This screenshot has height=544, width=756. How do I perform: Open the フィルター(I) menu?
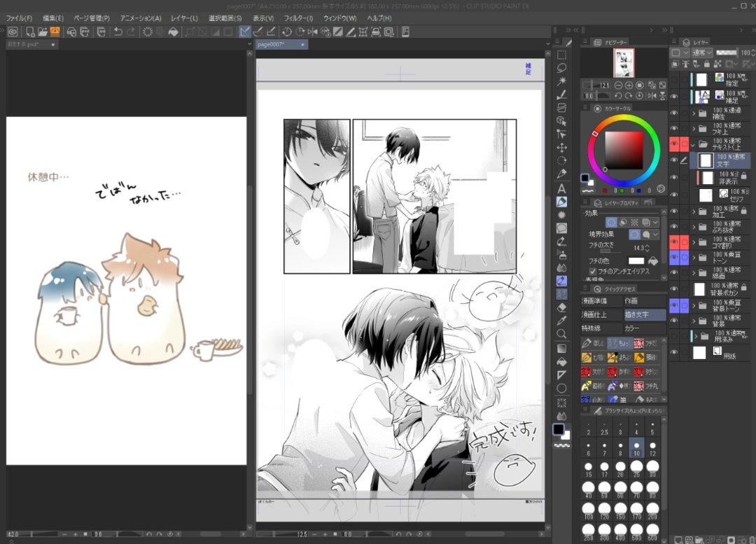point(298,18)
